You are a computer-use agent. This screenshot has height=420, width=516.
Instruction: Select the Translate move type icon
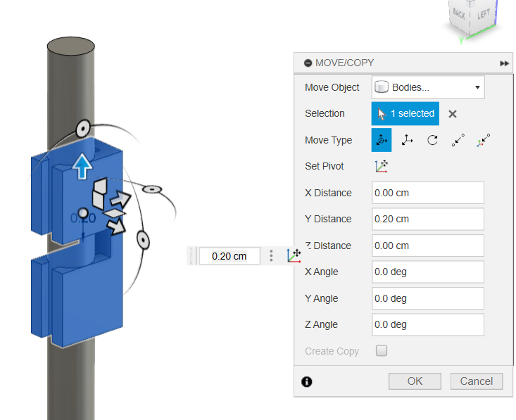(407, 140)
